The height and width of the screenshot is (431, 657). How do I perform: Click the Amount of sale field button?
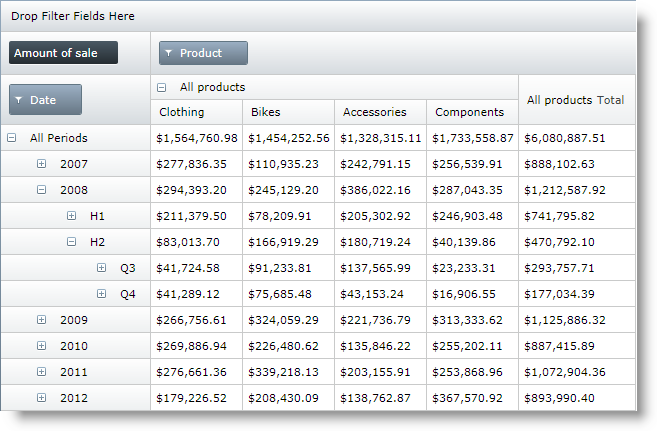coord(63,53)
